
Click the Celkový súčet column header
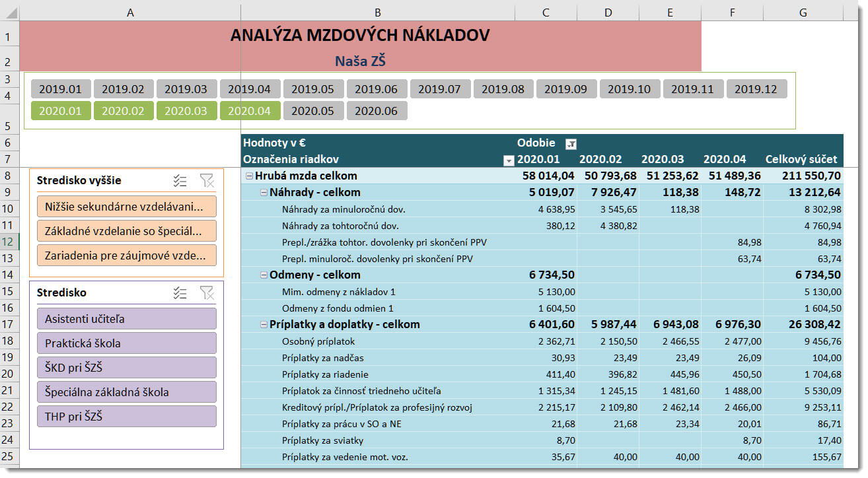pos(802,160)
